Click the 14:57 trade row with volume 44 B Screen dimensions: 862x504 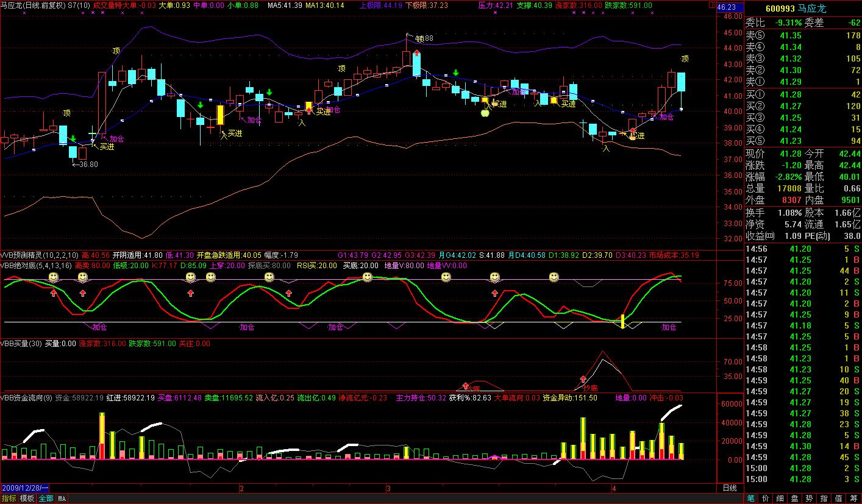tap(803, 271)
